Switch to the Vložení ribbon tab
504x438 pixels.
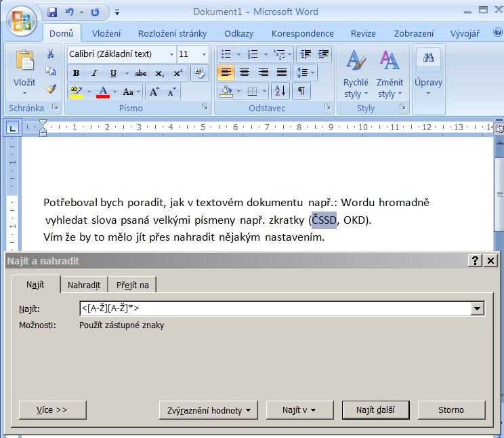(106, 33)
